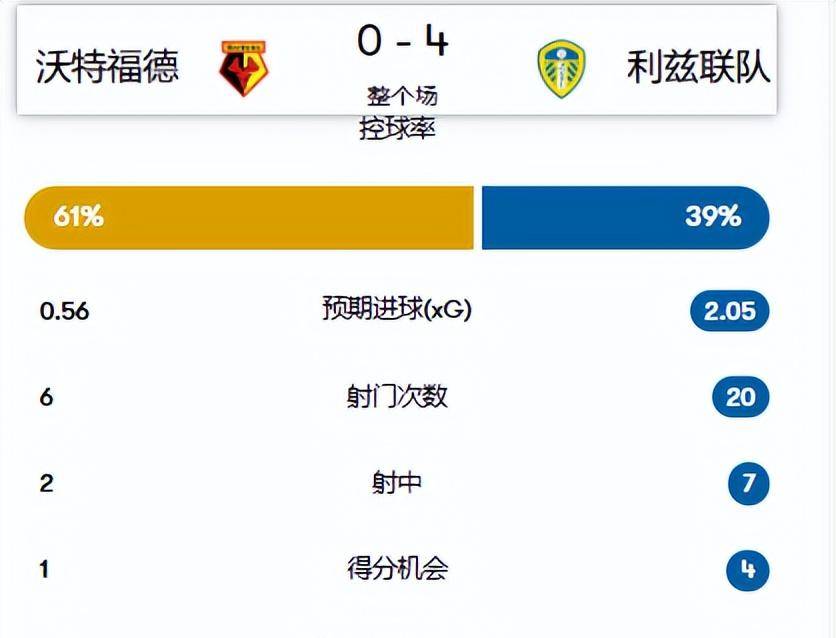Click the 射中 shots on target label
Image resolution: width=836 pixels, height=638 pixels.
(396, 483)
